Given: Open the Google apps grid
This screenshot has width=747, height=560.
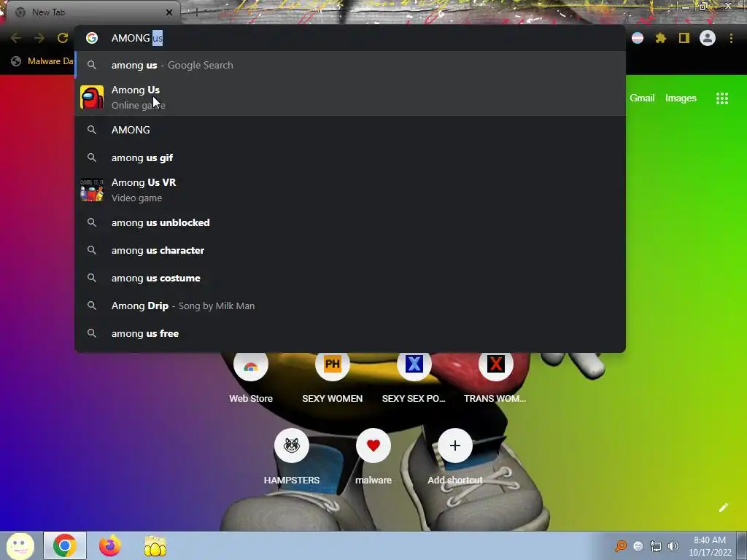Looking at the screenshot, I should tap(722, 98).
